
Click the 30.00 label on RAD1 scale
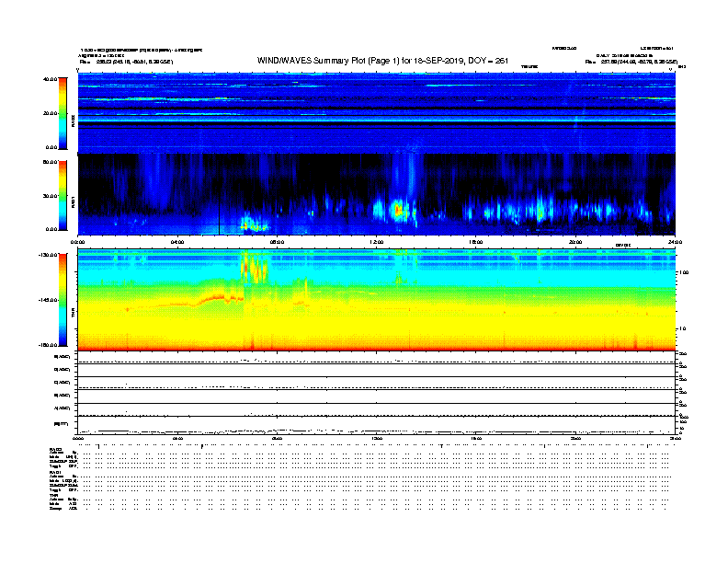(x=51, y=196)
